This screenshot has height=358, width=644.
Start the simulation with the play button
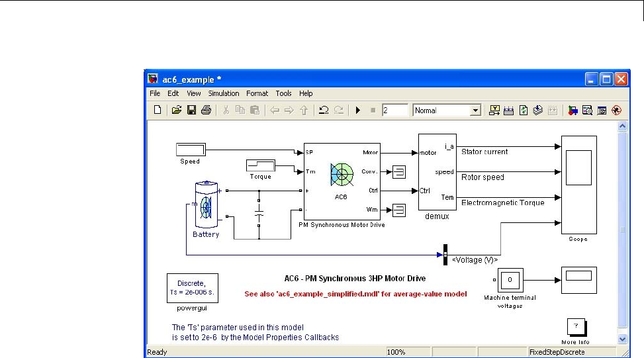(357, 110)
